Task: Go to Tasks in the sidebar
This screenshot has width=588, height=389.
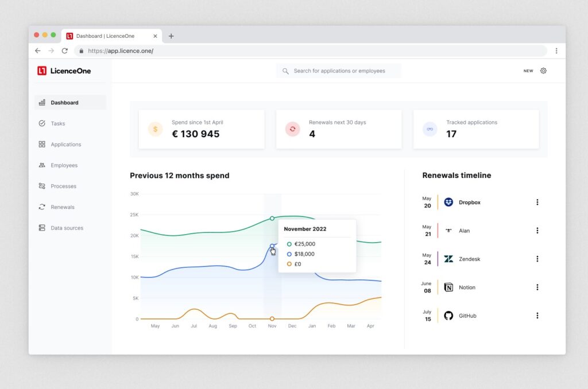Action: coord(57,123)
